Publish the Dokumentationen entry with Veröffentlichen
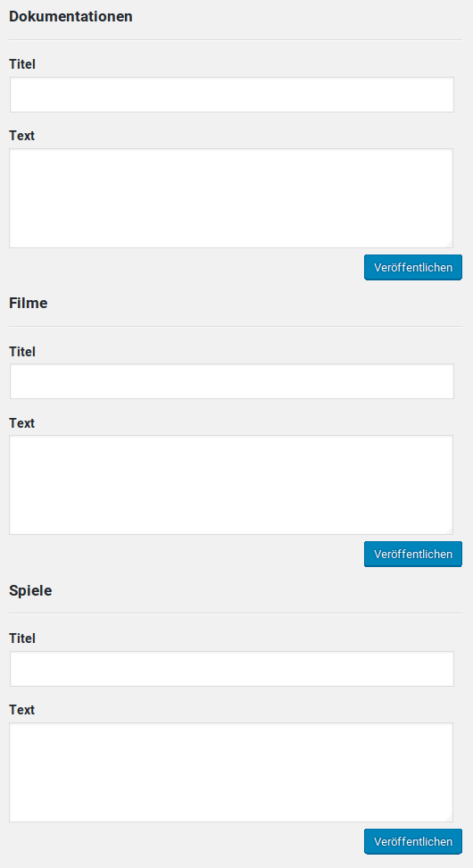473x868 pixels. point(412,267)
